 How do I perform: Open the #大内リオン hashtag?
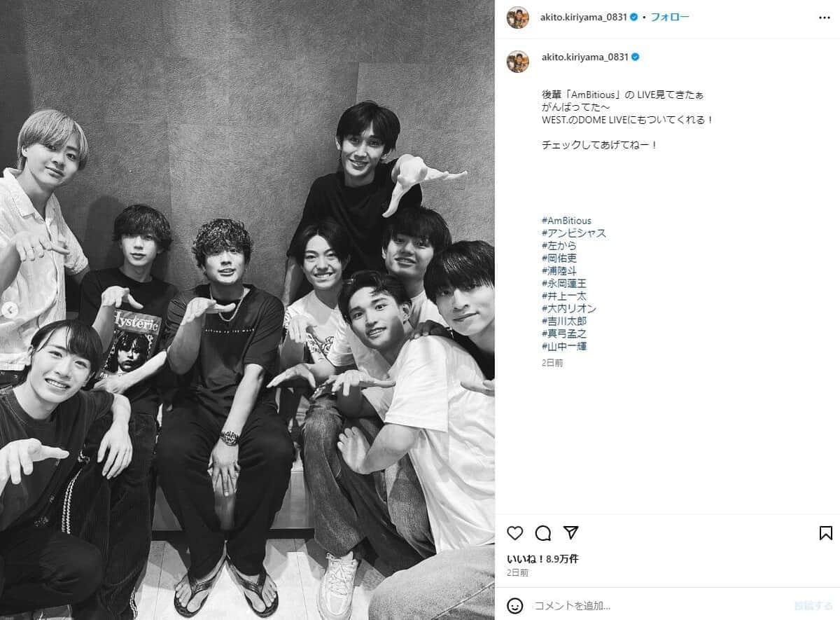[x=569, y=308]
